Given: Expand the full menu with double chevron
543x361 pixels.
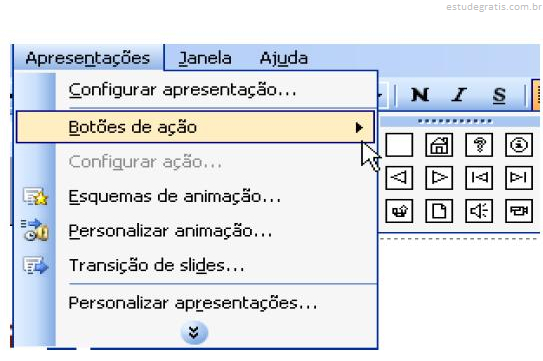Looking at the screenshot, I should click(x=194, y=333).
